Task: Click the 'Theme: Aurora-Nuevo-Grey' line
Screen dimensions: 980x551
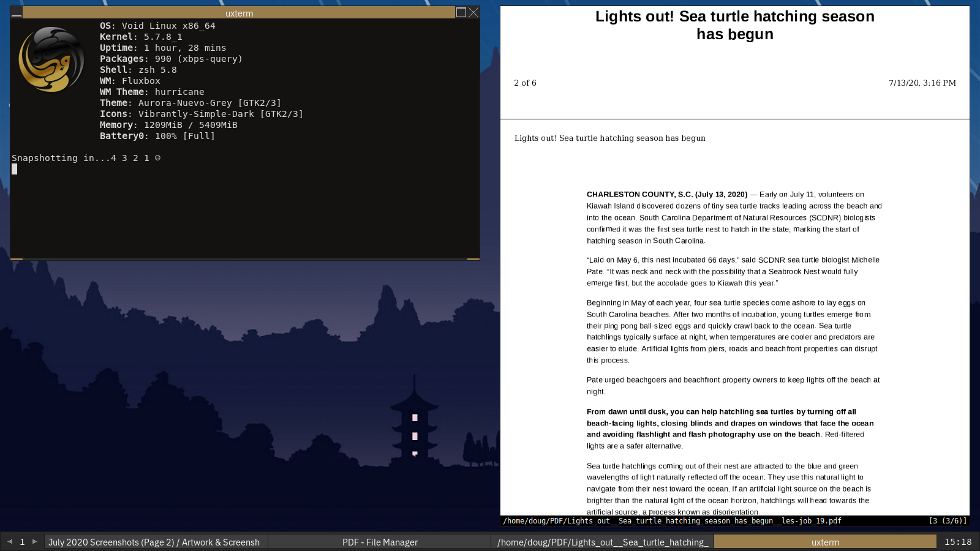Action: pos(190,103)
